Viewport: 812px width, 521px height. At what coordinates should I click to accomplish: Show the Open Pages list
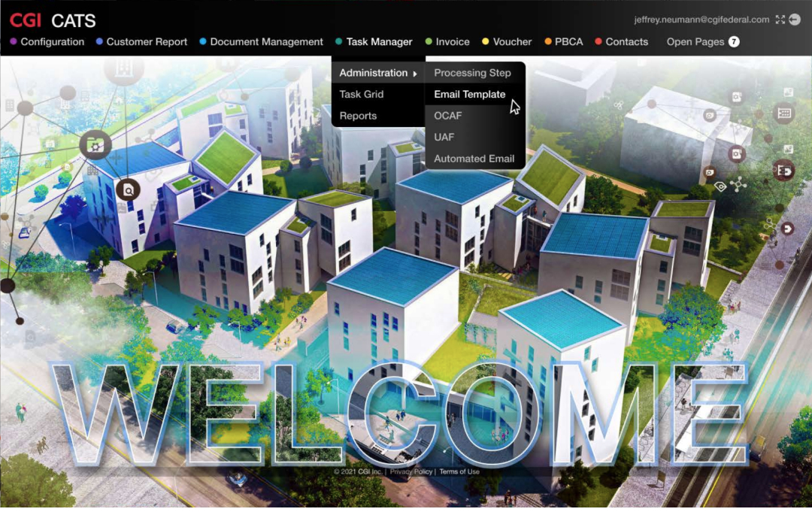click(x=695, y=42)
